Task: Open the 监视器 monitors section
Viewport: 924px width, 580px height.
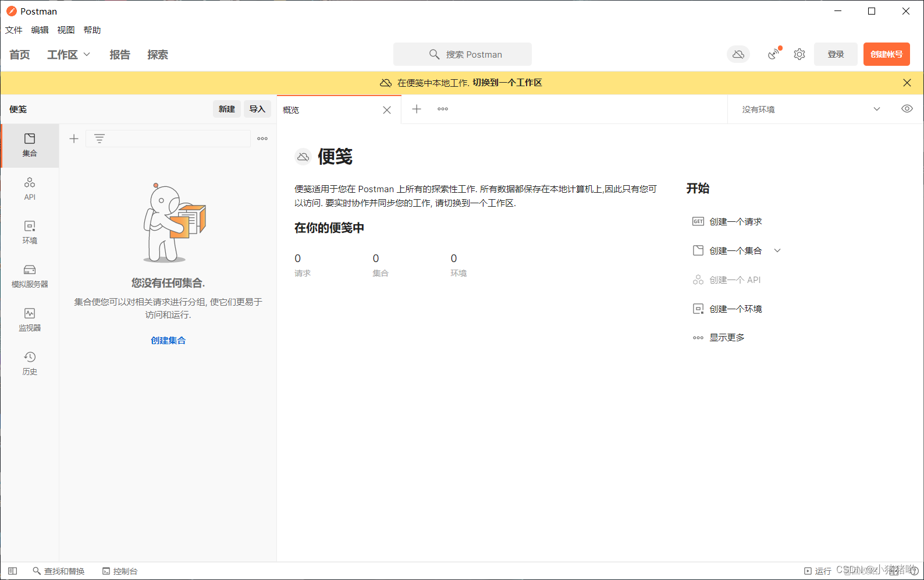Action: tap(30, 320)
